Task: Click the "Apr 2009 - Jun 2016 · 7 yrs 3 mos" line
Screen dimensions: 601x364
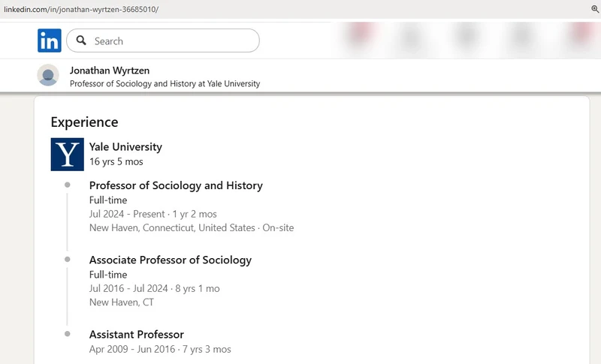Action: pyautogui.click(x=160, y=349)
